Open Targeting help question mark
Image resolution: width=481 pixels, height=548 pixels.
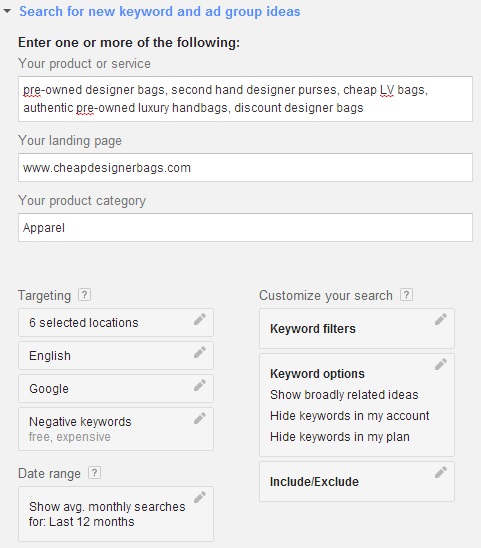(85, 295)
